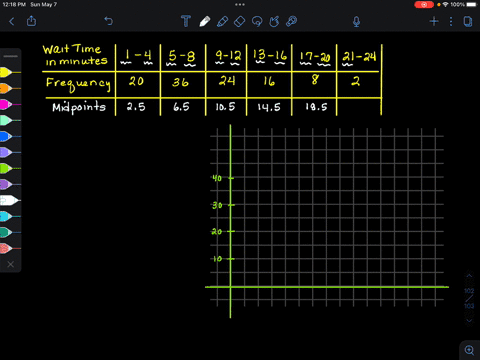Open the three-dot more options menu

coord(451,22)
